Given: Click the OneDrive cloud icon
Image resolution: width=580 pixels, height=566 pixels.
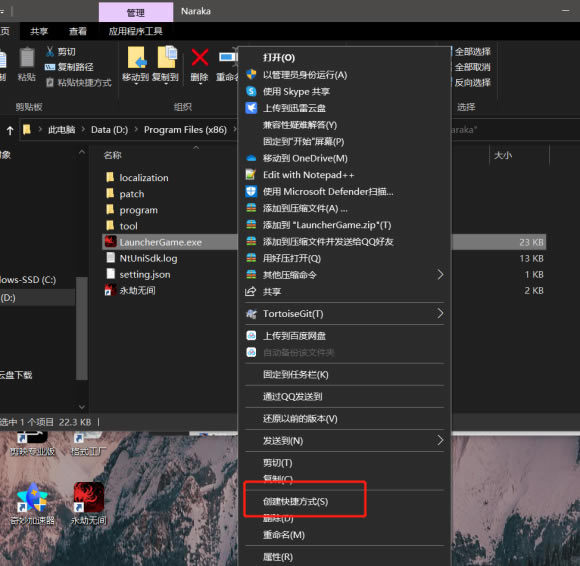Looking at the screenshot, I should click(x=251, y=158).
